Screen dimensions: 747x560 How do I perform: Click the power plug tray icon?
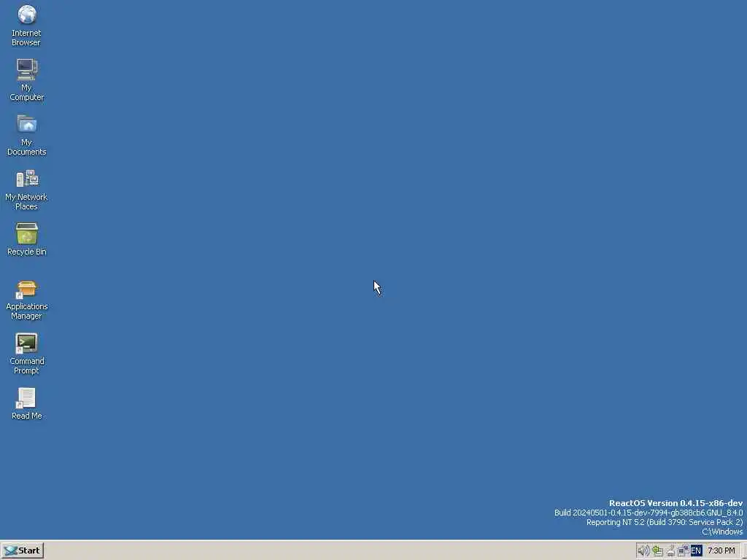coord(671,551)
